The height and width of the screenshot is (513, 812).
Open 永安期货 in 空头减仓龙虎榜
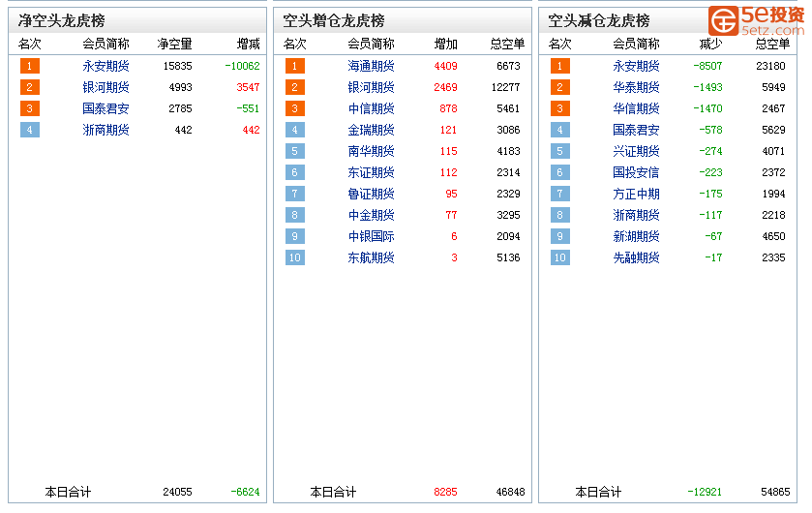636,66
